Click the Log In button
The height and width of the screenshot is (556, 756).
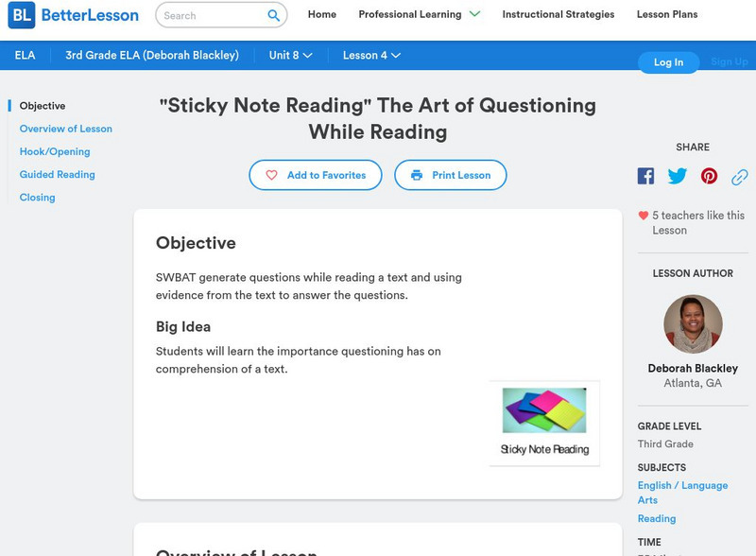pyautogui.click(x=668, y=62)
